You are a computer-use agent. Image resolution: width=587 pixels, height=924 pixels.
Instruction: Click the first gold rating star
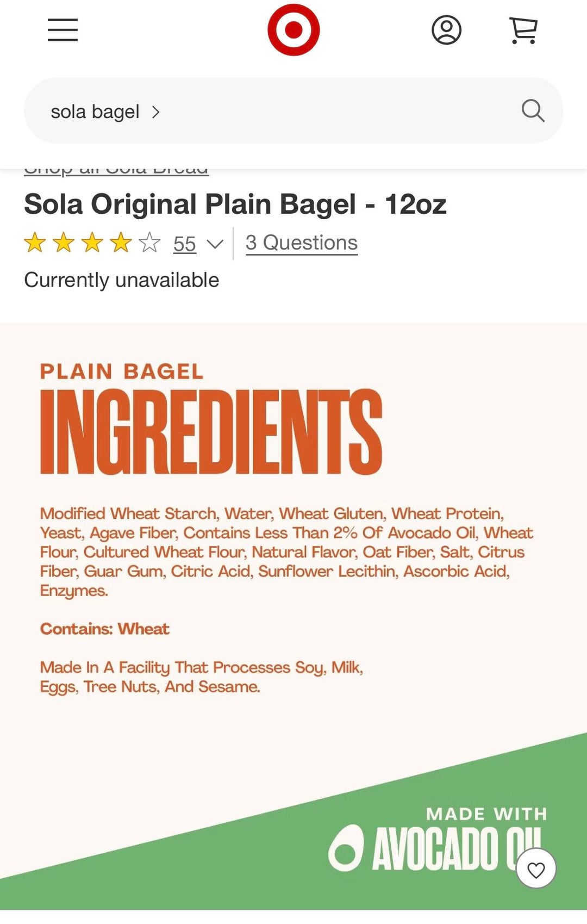pos(35,243)
